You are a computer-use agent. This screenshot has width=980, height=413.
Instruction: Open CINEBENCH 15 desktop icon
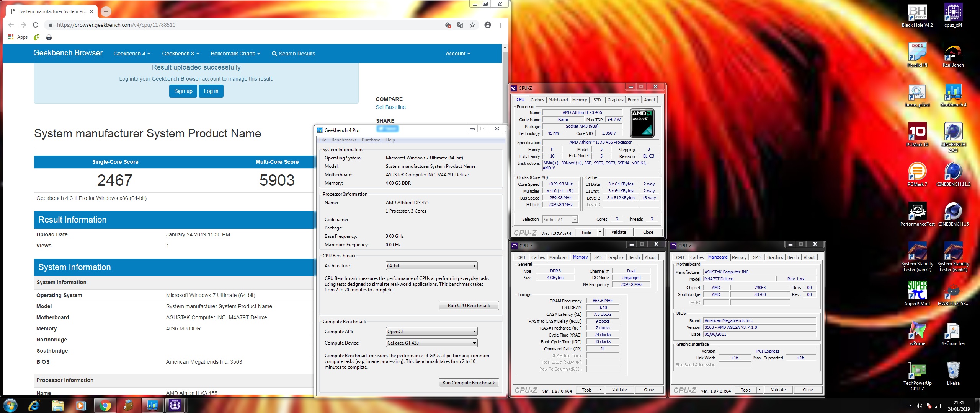953,214
